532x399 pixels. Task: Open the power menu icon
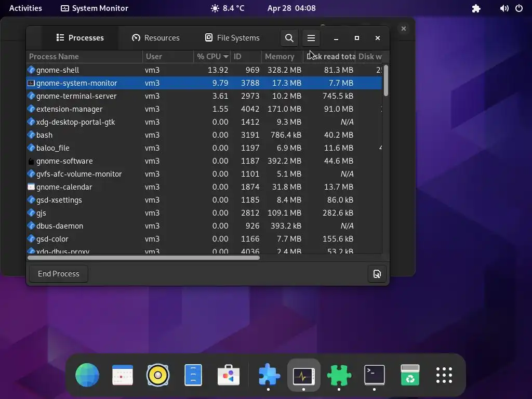tap(519, 8)
